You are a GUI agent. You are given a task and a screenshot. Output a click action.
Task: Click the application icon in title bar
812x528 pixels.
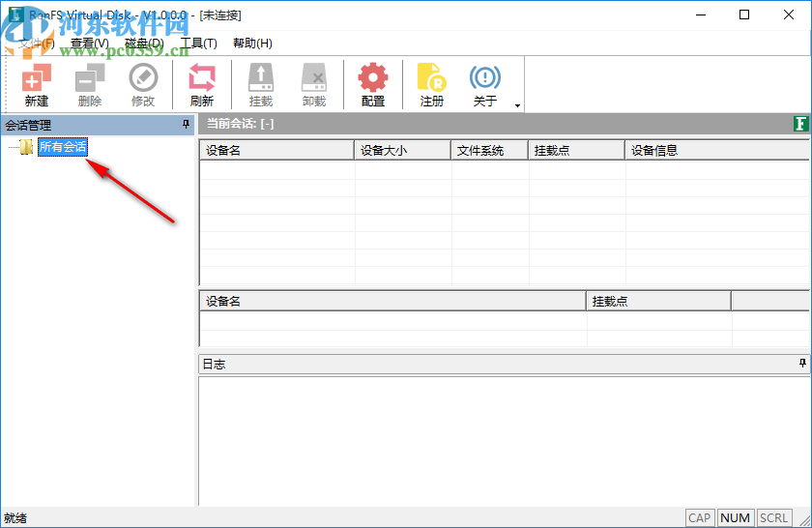[15, 15]
